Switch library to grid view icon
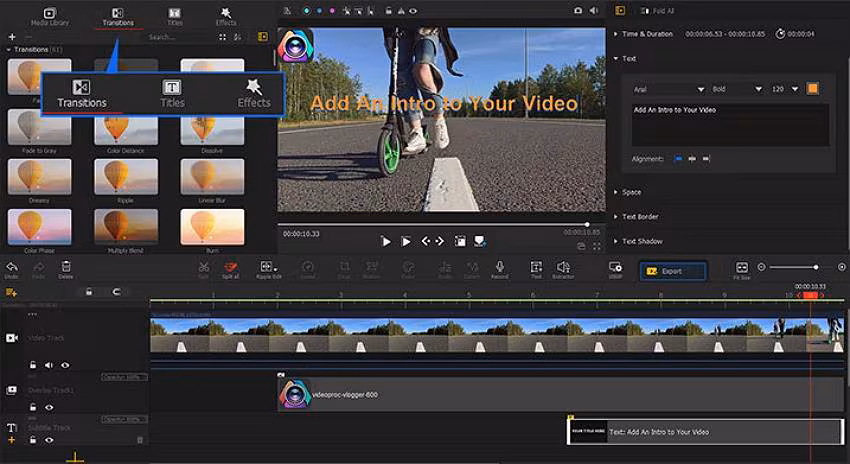This screenshot has width=850, height=464. point(223,37)
